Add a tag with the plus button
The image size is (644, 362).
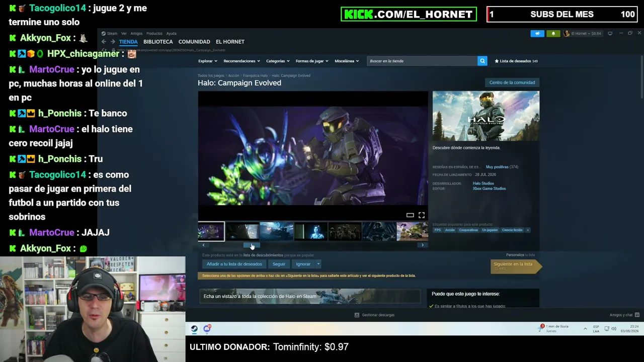coord(528,230)
